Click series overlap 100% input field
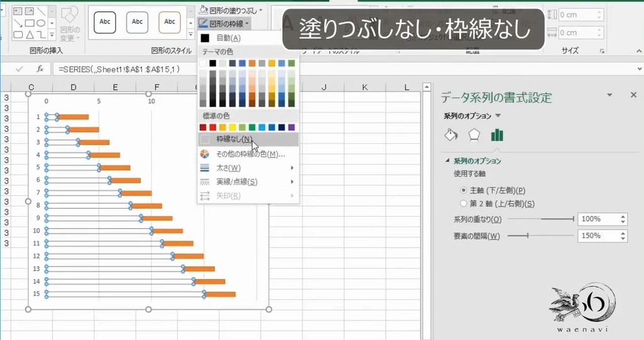The height and width of the screenshot is (340, 644). [x=599, y=219]
